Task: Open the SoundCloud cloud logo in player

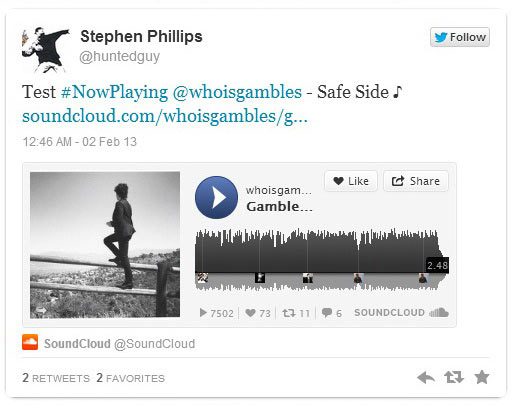Action: point(439,312)
